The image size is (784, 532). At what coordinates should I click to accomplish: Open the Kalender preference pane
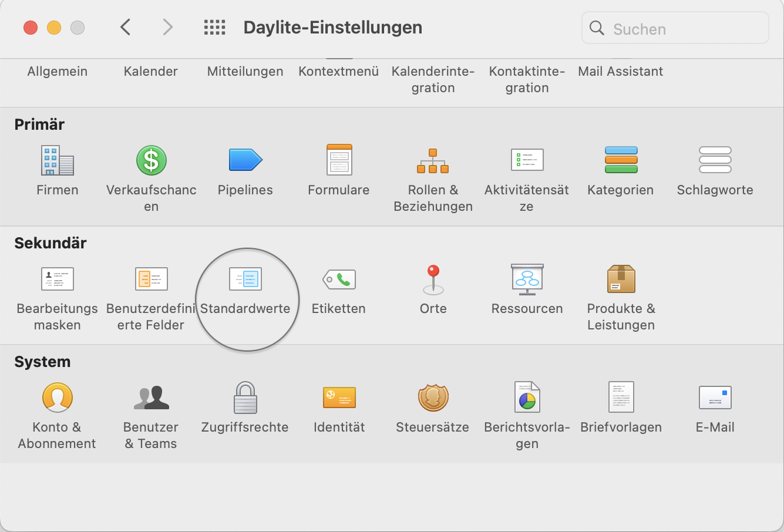point(151,72)
